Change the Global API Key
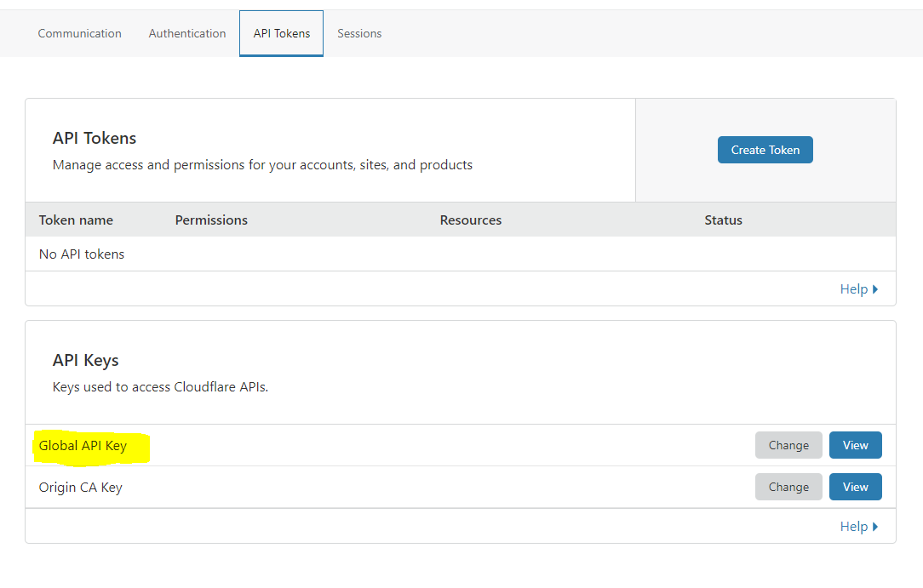The height and width of the screenshot is (588, 923). [x=788, y=445]
